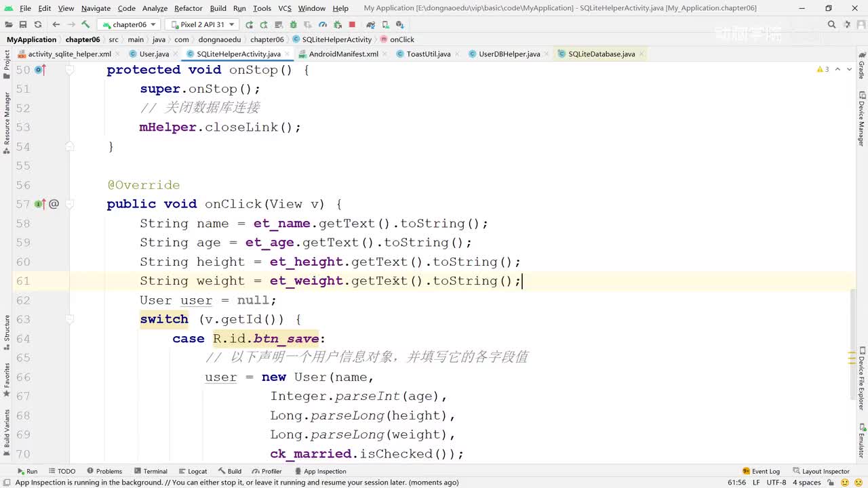The image size is (868, 488).
Task: Open the Logcat tool window
Action: click(x=193, y=471)
